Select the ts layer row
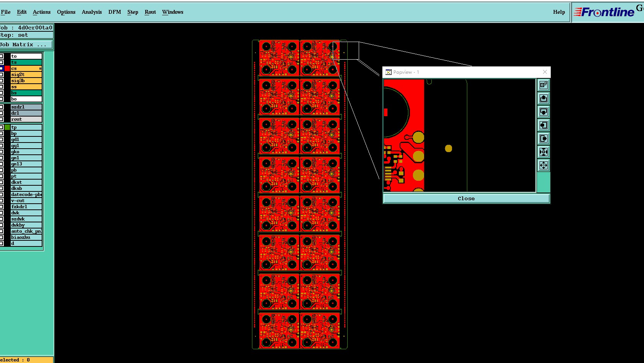 [x=26, y=62]
